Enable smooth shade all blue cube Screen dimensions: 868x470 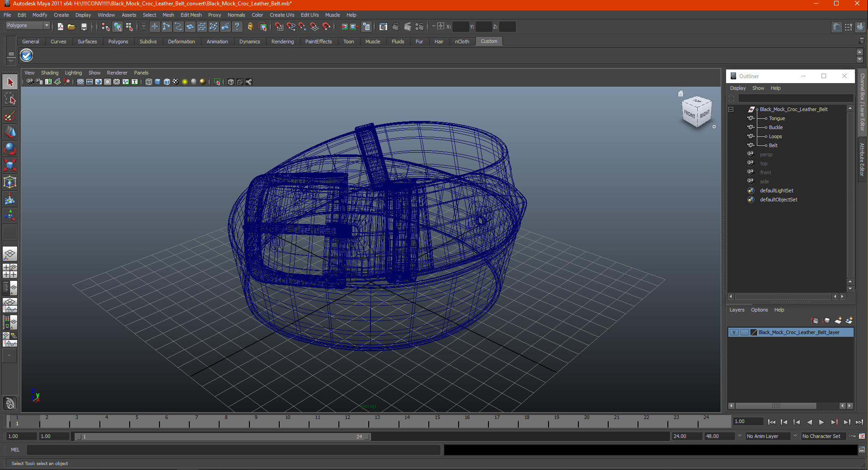pos(158,82)
